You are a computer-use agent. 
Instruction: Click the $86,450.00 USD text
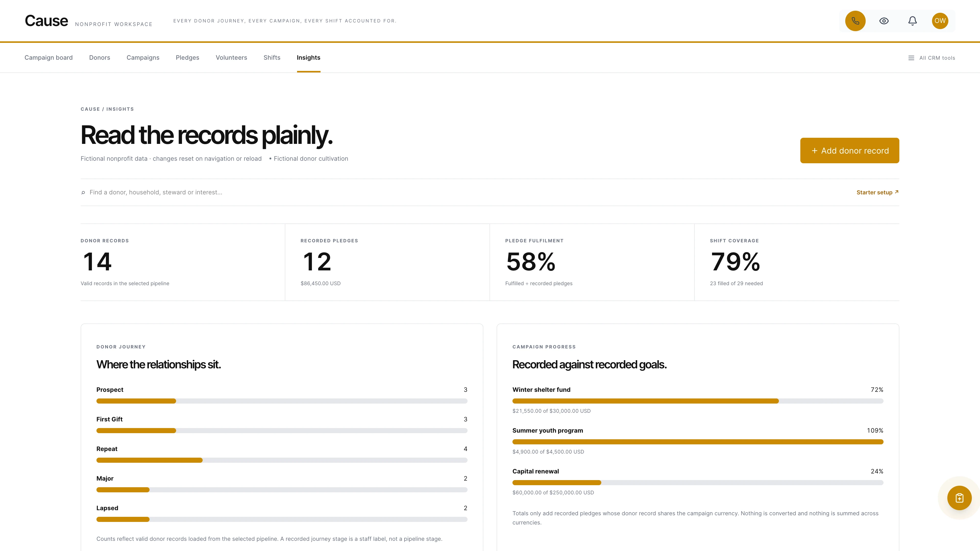320,284
